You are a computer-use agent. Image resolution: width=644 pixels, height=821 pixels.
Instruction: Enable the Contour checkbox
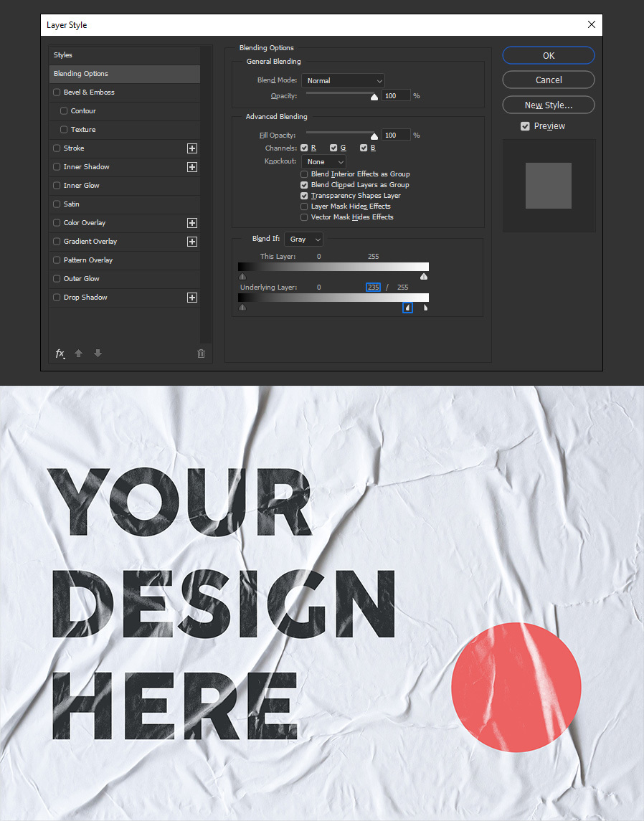click(x=64, y=111)
